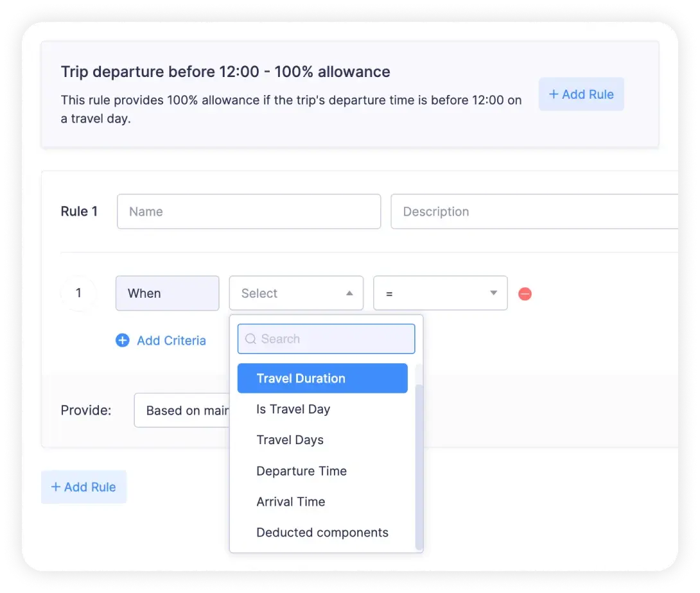Open the Provide 'Based on main' dropdown
The height and width of the screenshot is (593, 700).
tap(182, 410)
